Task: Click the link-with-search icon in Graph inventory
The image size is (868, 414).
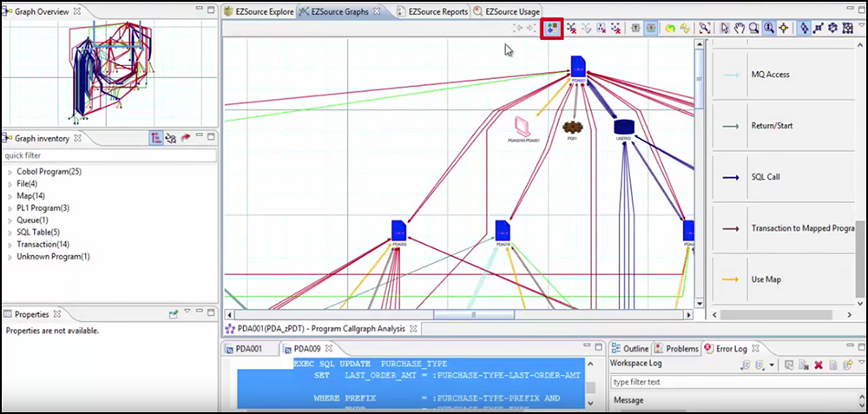Action: tap(171, 138)
